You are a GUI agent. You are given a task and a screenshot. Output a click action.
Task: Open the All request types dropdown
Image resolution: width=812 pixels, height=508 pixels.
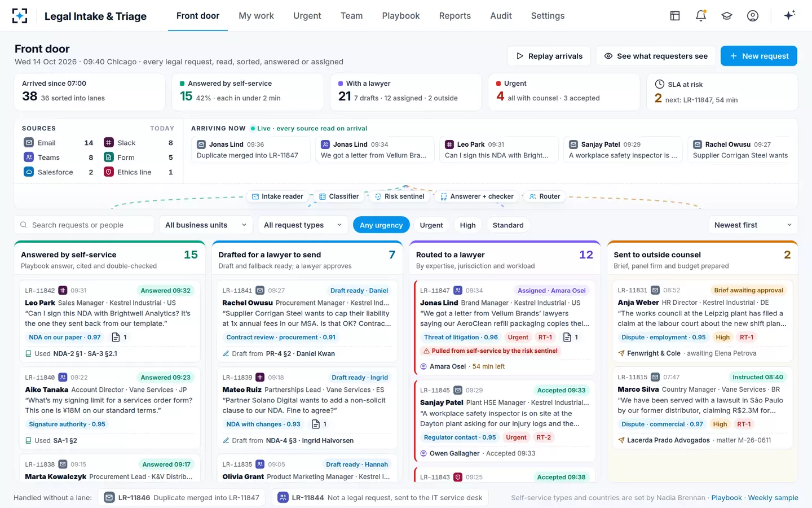tap(303, 225)
